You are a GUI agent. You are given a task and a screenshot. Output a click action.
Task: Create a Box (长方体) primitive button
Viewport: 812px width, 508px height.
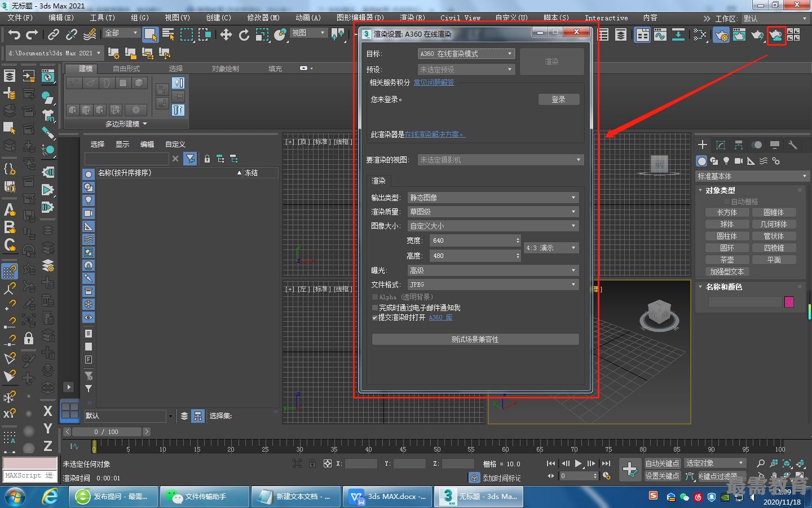click(x=727, y=212)
